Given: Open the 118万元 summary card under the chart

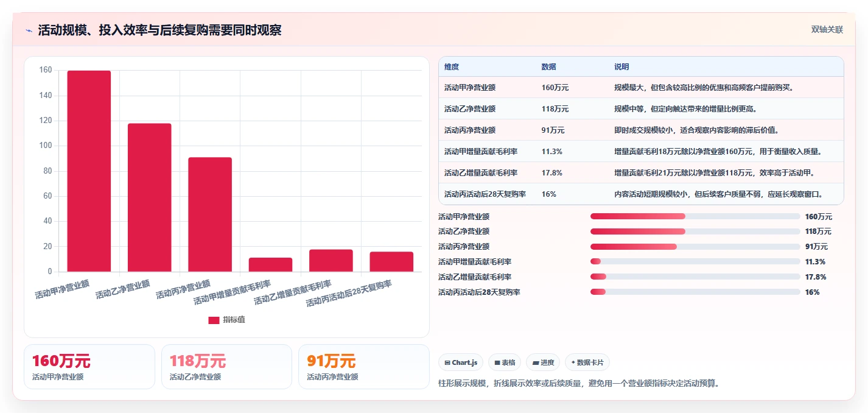Looking at the screenshot, I should [226, 367].
